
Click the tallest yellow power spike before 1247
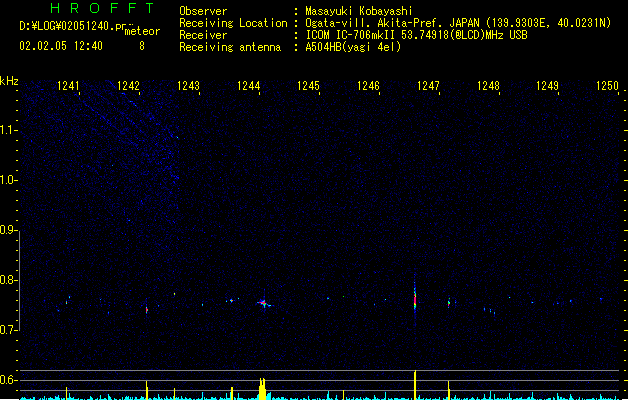pos(415,385)
